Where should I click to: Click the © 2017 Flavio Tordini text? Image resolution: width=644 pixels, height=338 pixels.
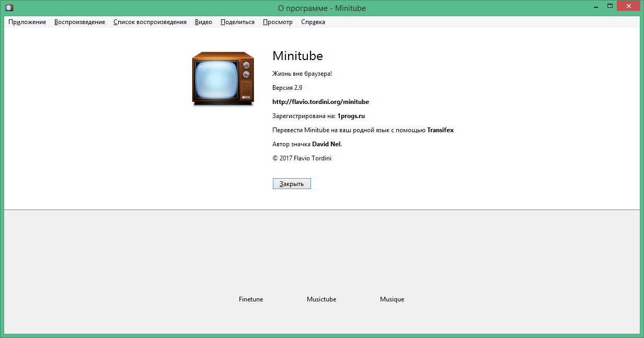pyautogui.click(x=302, y=158)
